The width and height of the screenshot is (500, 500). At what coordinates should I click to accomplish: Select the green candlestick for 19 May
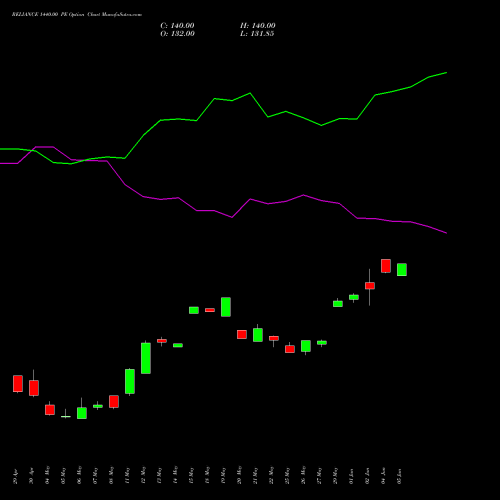[x=226, y=307]
